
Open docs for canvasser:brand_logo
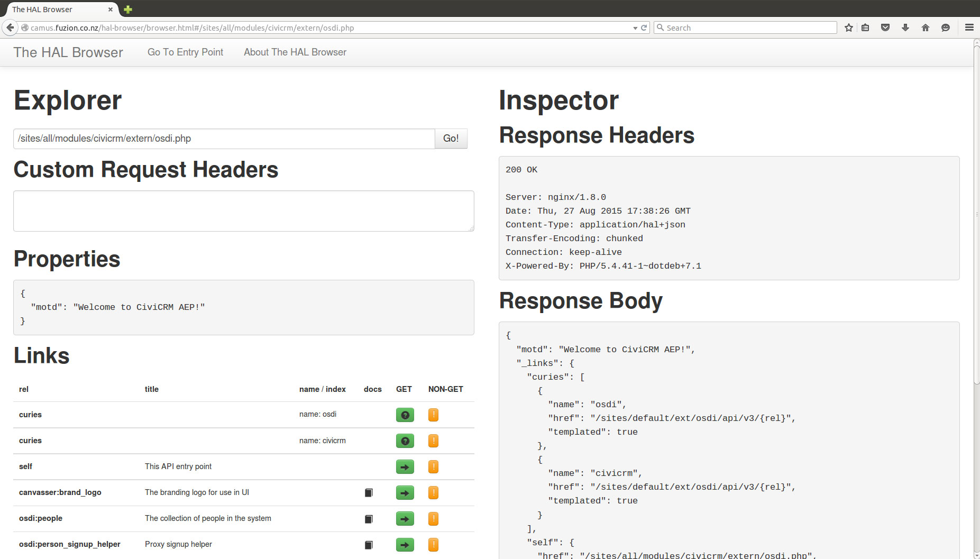tap(369, 493)
